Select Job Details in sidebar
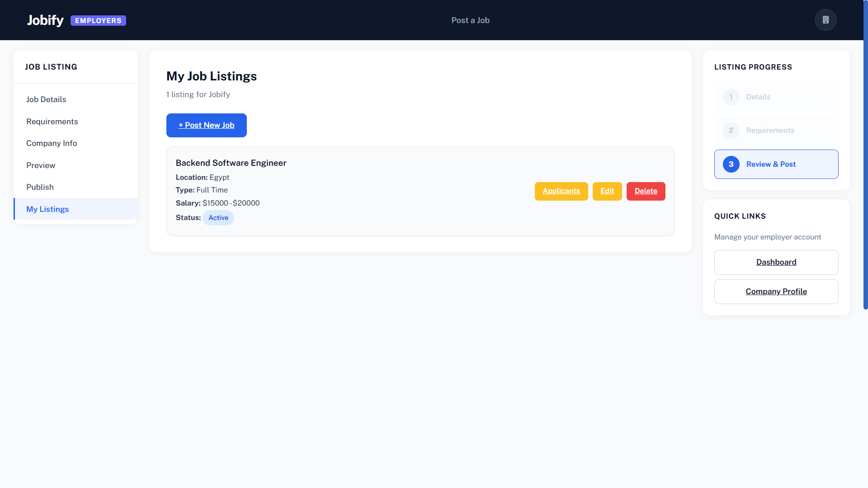The width and height of the screenshot is (868, 488). 76,99
